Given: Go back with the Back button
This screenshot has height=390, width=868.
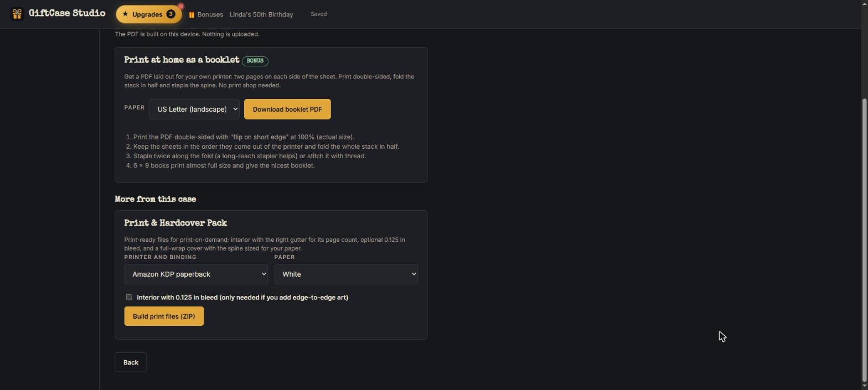Looking at the screenshot, I should pyautogui.click(x=131, y=362).
